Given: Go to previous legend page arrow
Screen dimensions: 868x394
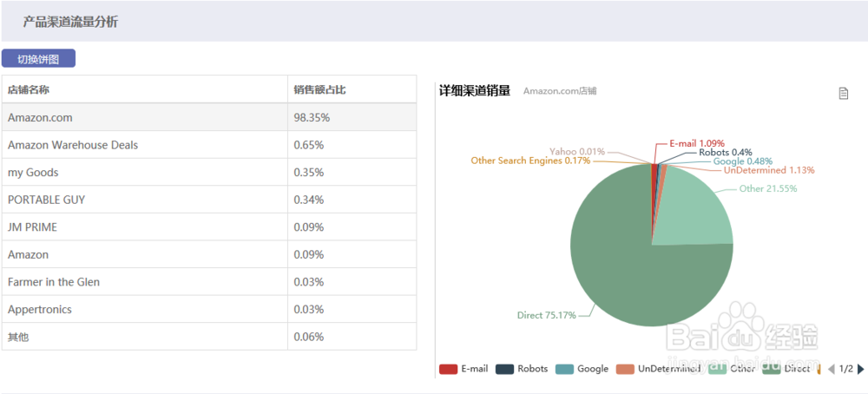Looking at the screenshot, I should coord(831,369).
